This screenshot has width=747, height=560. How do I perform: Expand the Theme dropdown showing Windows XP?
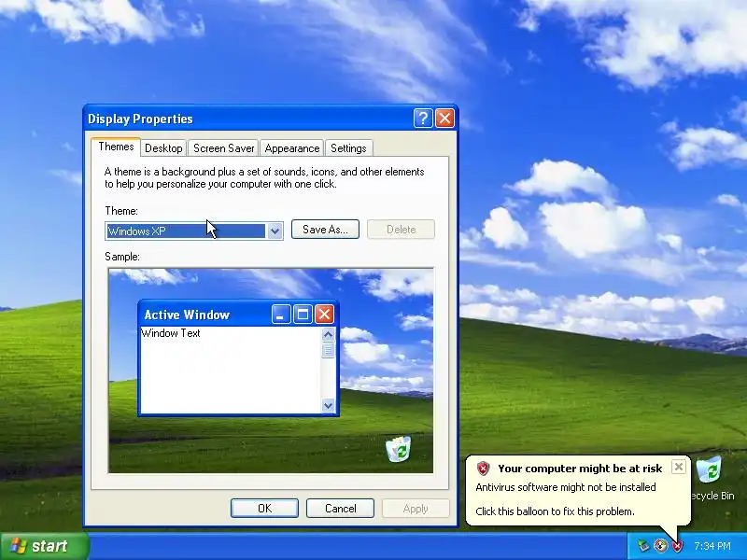275,231
